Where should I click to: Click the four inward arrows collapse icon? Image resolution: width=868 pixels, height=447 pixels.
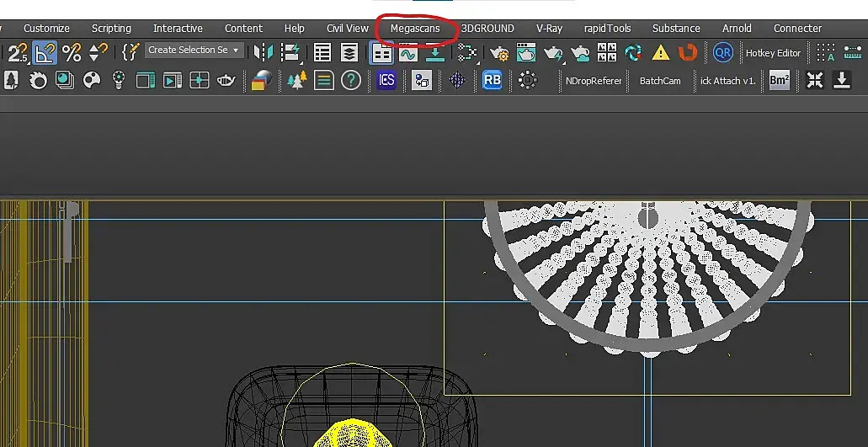(815, 81)
